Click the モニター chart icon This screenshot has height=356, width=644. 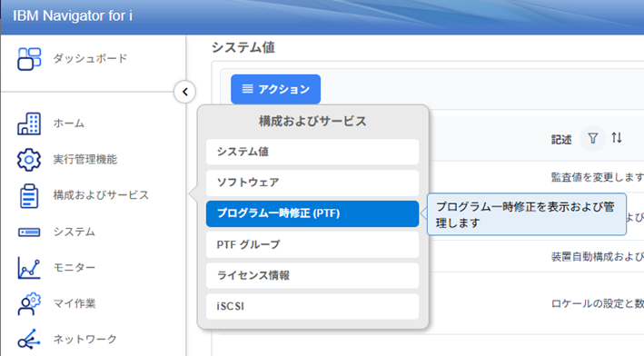pos(29,268)
